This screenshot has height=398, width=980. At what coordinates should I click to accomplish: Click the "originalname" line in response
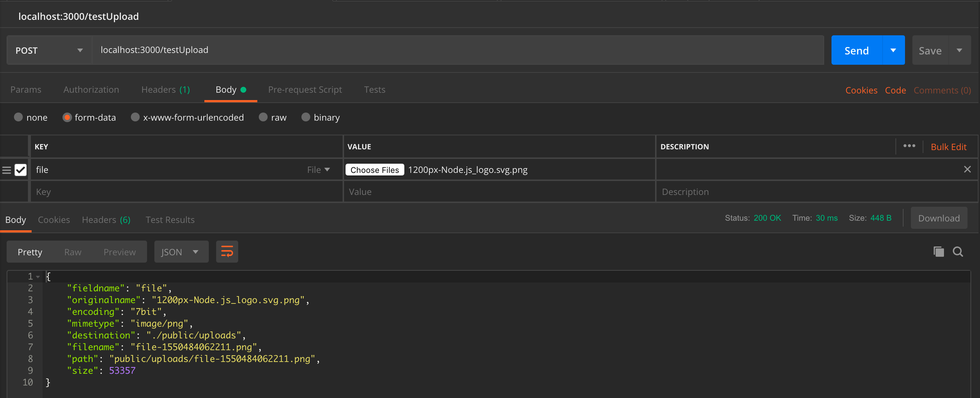click(x=188, y=300)
